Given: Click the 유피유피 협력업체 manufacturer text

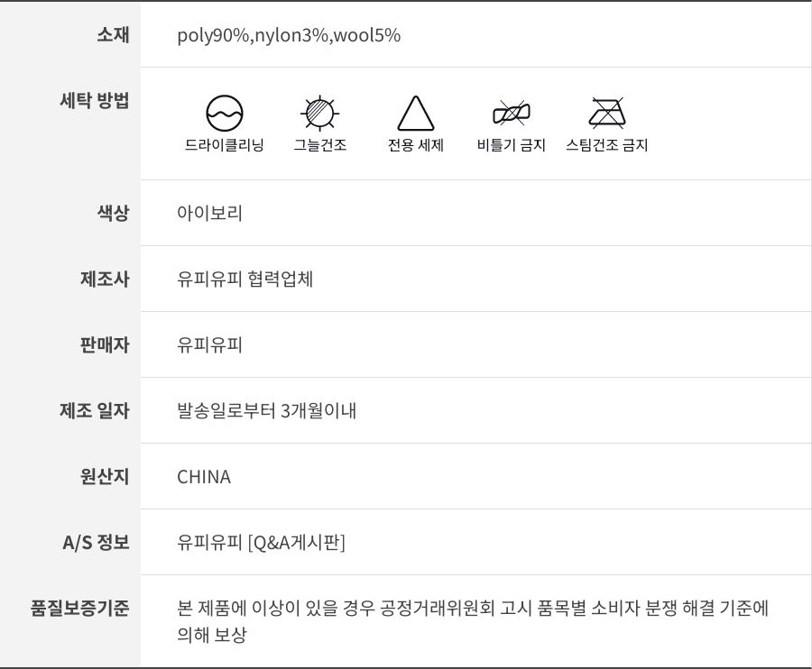Looking at the screenshot, I should coord(245,280).
